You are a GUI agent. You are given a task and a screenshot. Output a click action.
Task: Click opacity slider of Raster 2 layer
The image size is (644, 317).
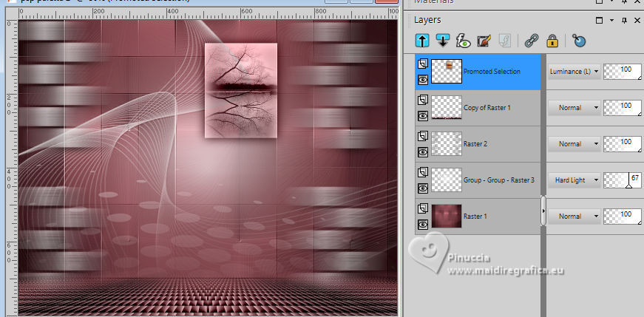tap(623, 143)
